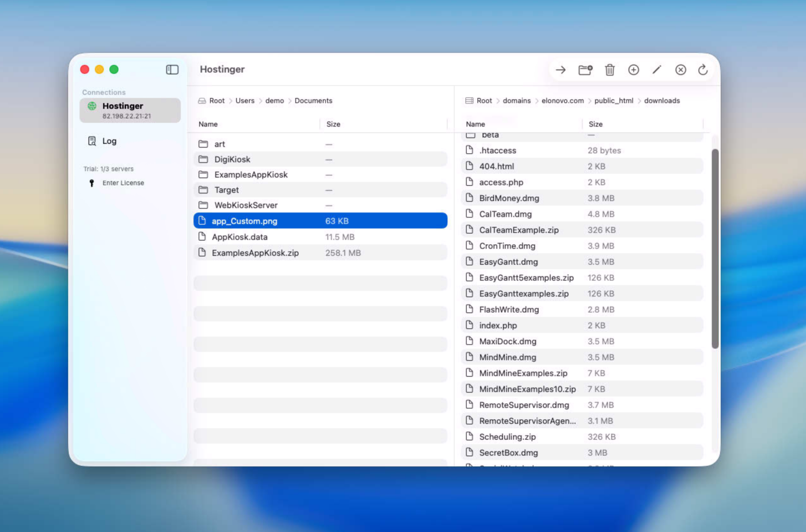This screenshot has height=532, width=806.
Task: Click the trash delete icon
Action: pos(610,70)
